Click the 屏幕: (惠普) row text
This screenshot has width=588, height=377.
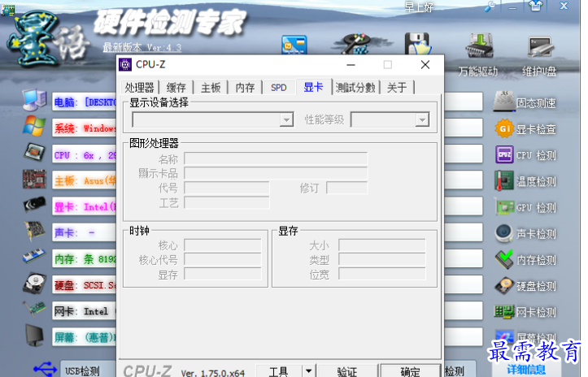click(x=85, y=338)
